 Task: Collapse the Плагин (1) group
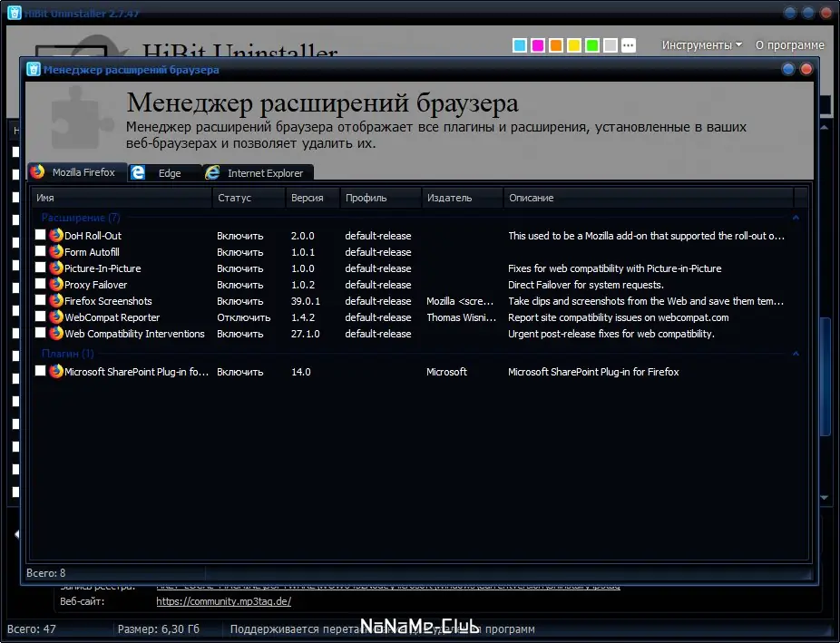coord(796,354)
